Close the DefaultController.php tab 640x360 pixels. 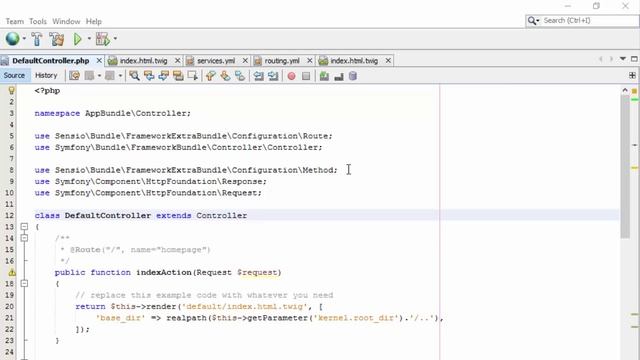coord(99,60)
